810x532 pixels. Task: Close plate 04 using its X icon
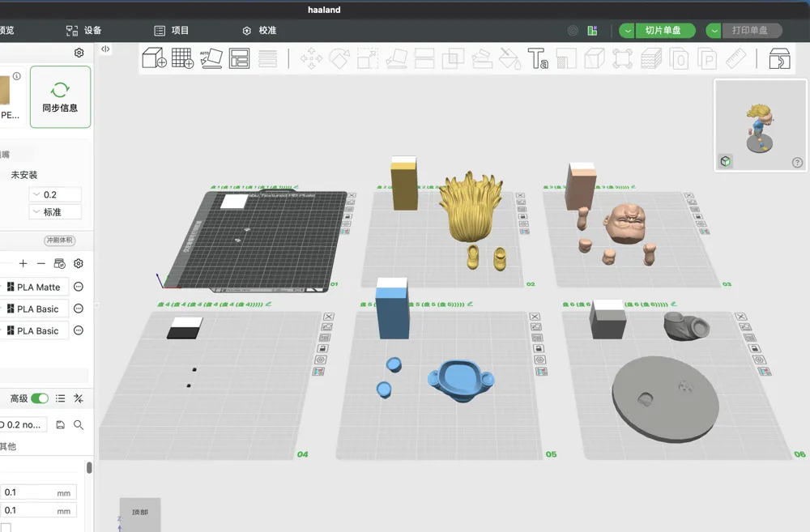[x=329, y=317]
